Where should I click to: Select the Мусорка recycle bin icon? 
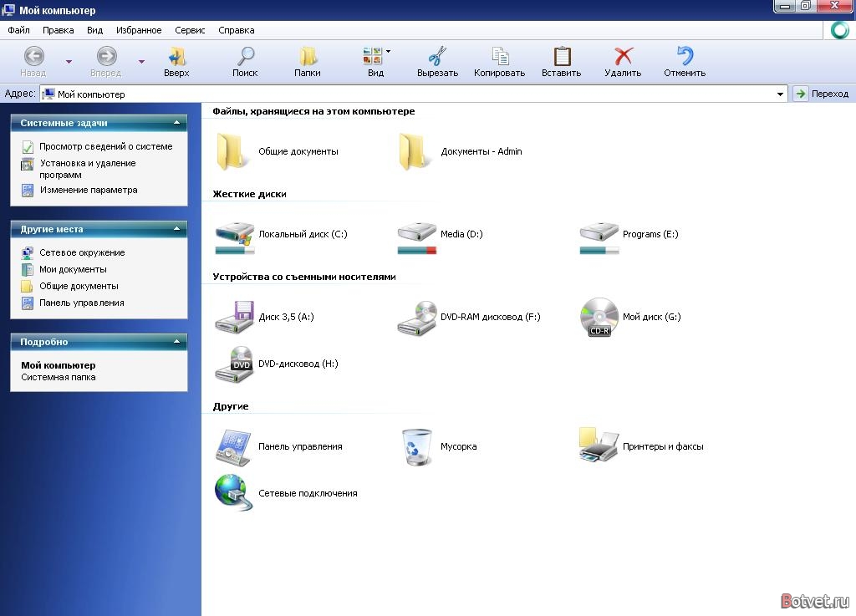pos(417,447)
